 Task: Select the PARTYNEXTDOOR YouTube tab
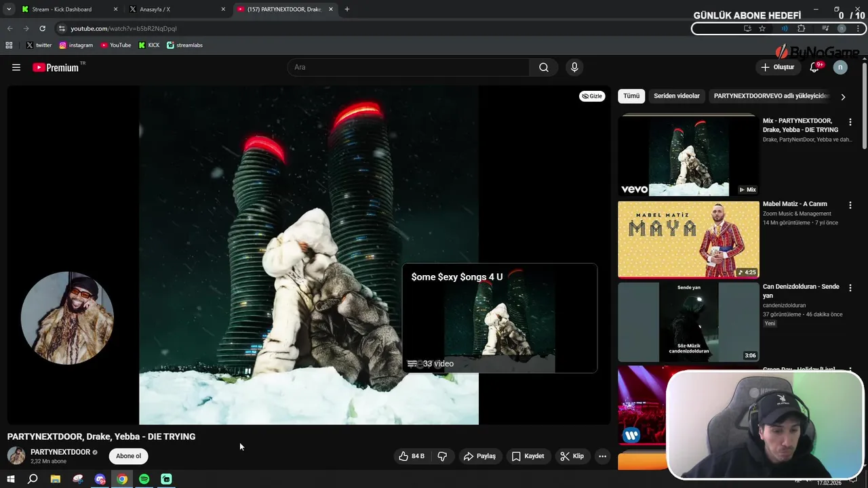coord(284,9)
